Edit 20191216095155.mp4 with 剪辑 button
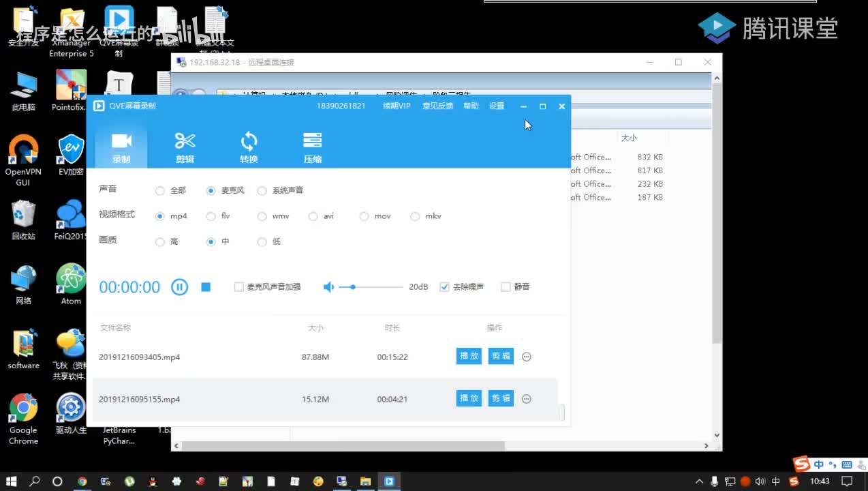Screen dimensions: 868x491 pos(501,398)
